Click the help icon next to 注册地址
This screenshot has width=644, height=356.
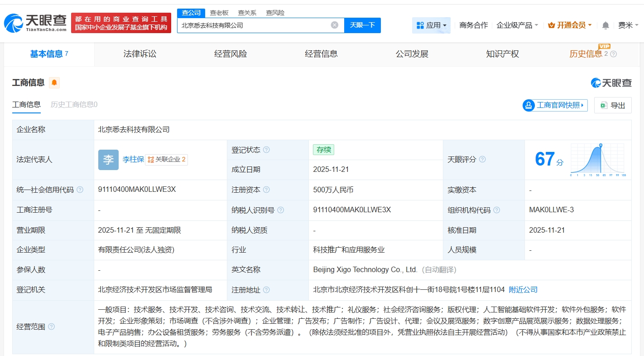pos(266,290)
